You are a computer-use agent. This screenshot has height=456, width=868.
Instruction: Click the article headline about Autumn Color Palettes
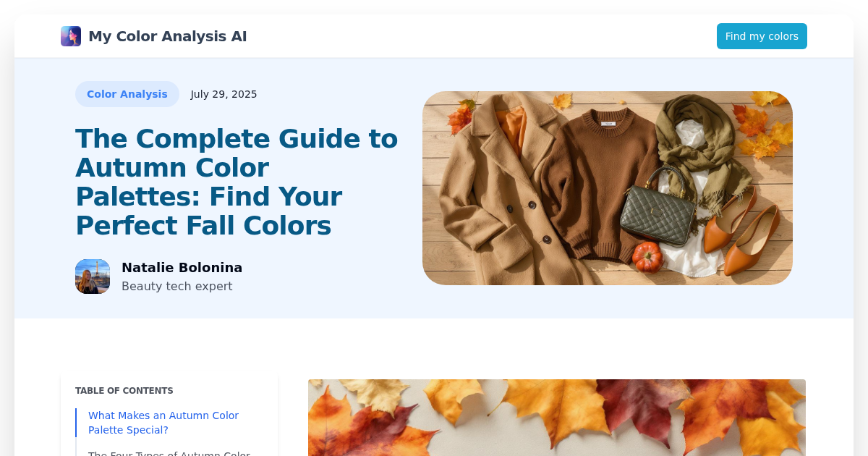coord(237,182)
